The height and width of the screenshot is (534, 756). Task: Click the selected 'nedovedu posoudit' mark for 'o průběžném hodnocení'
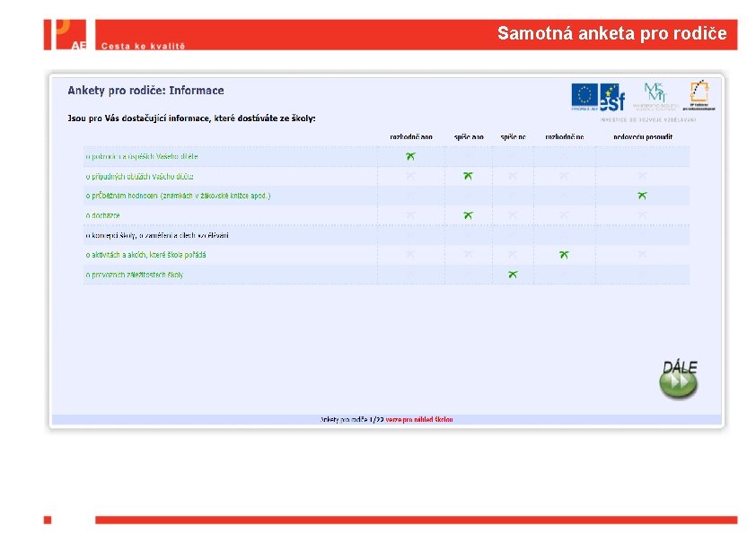coord(642,196)
